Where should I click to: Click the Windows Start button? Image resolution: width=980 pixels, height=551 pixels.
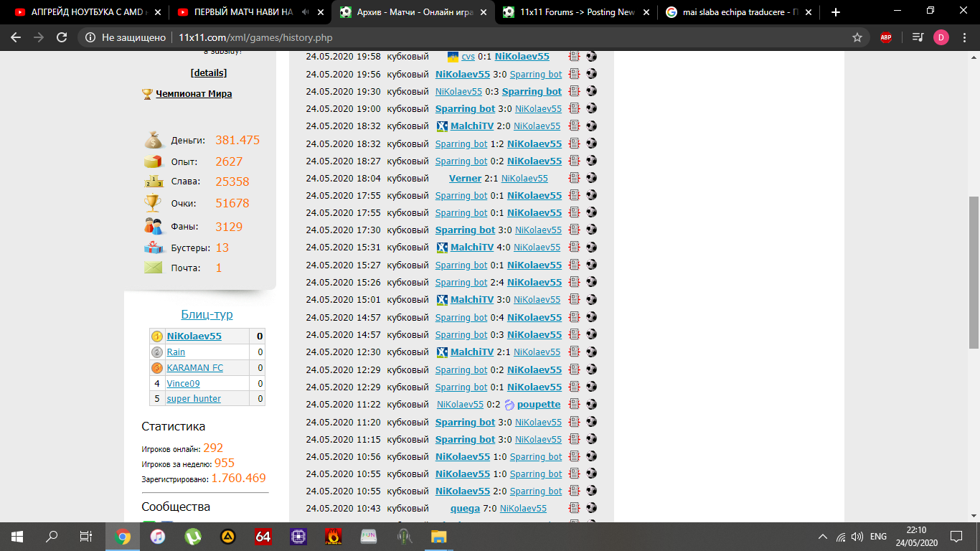17,536
